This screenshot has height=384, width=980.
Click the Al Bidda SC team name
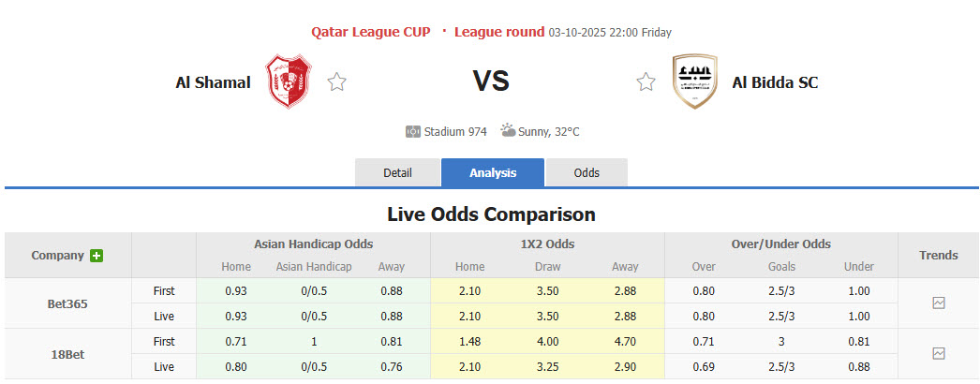pos(775,82)
